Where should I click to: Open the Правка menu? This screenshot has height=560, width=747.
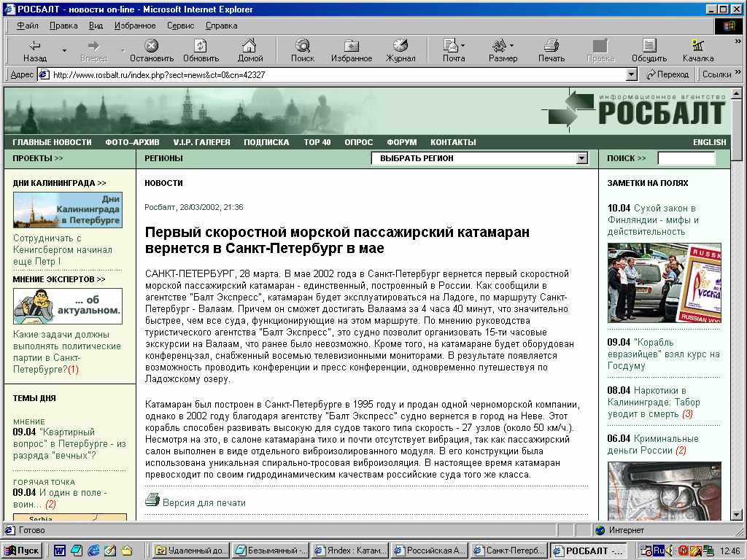(x=63, y=26)
